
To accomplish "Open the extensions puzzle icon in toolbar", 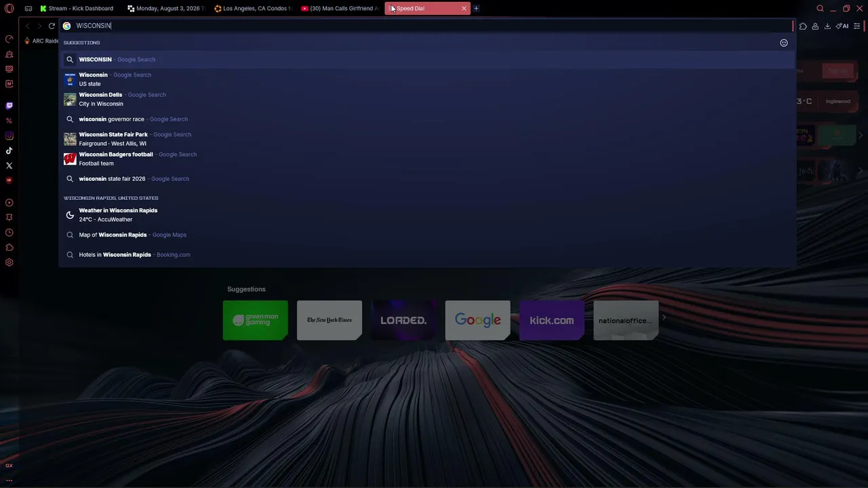I will point(803,26).
